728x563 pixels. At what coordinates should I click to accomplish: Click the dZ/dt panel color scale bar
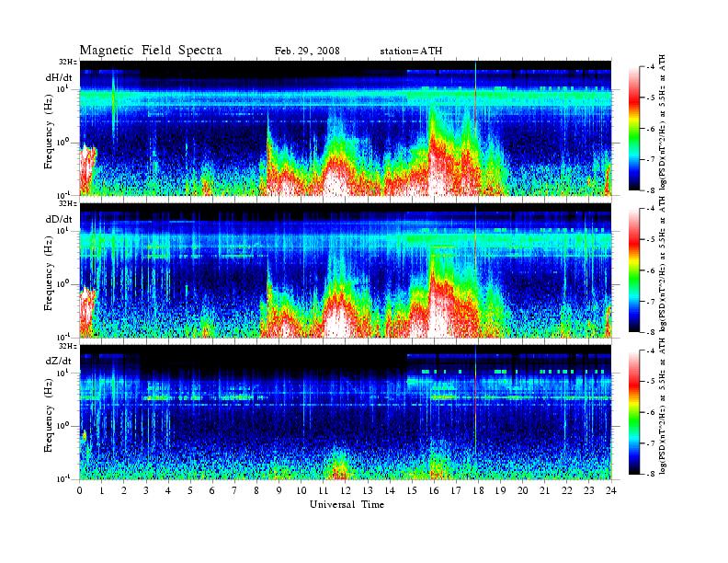click(x=634, y=412)
